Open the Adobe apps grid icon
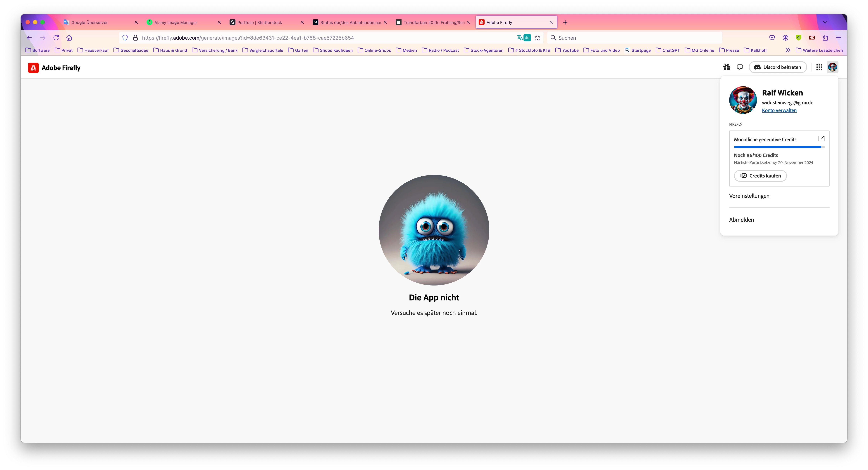This screenshot has width=868, height=470. point(819,67)
